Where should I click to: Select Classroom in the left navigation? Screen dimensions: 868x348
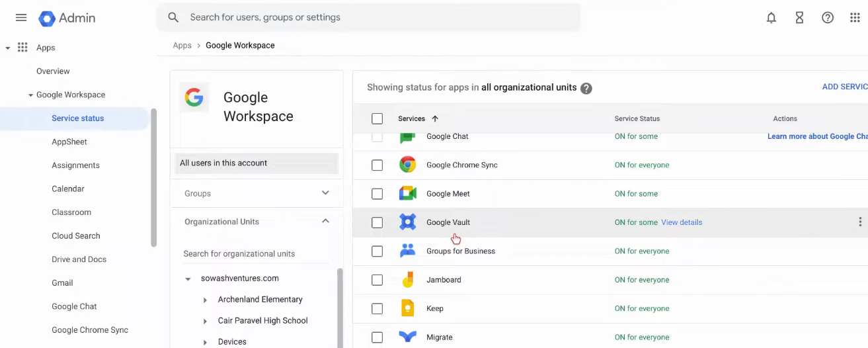tap(71, 212)
